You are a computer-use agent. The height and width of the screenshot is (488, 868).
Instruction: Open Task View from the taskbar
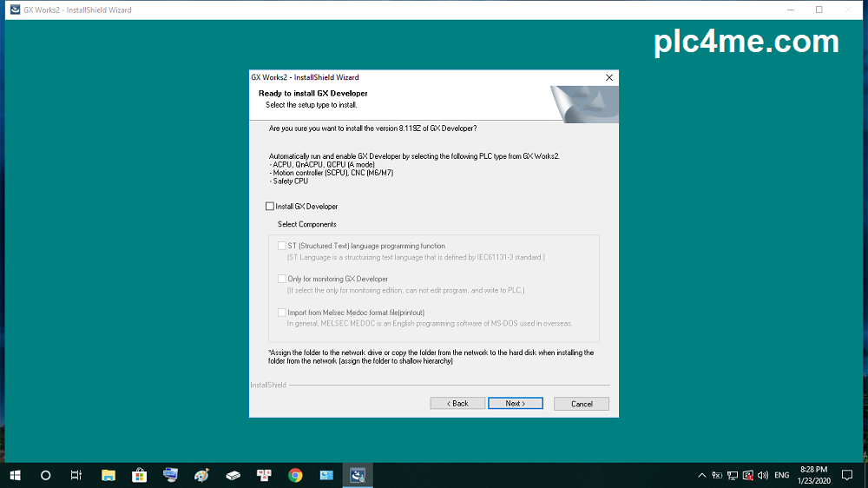click(76, 475)
